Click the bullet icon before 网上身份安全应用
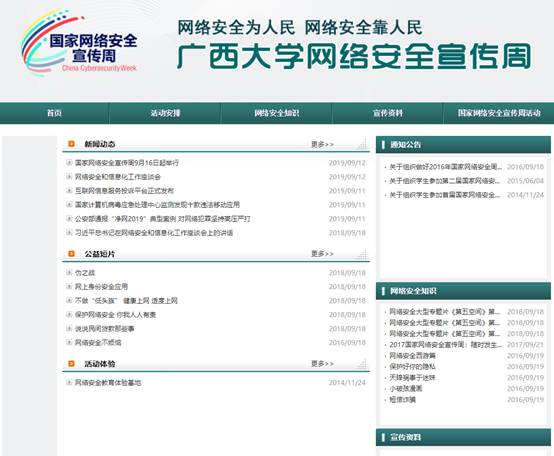Image resolution: width=554 pixels, height=456 pixels. click(x=69, y=286)
